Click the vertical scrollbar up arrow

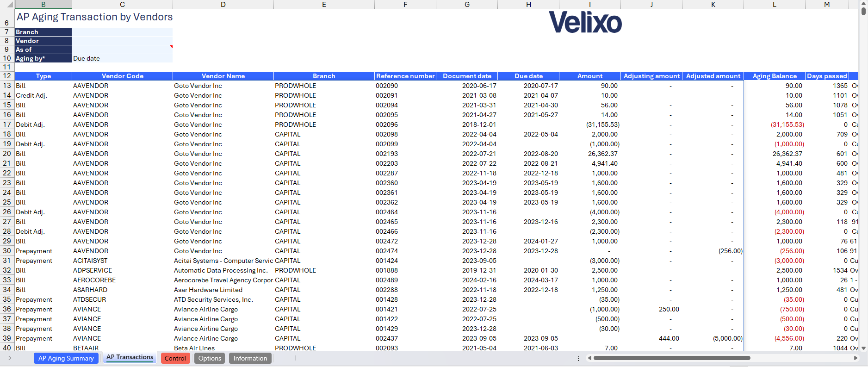tap(863, 4)
